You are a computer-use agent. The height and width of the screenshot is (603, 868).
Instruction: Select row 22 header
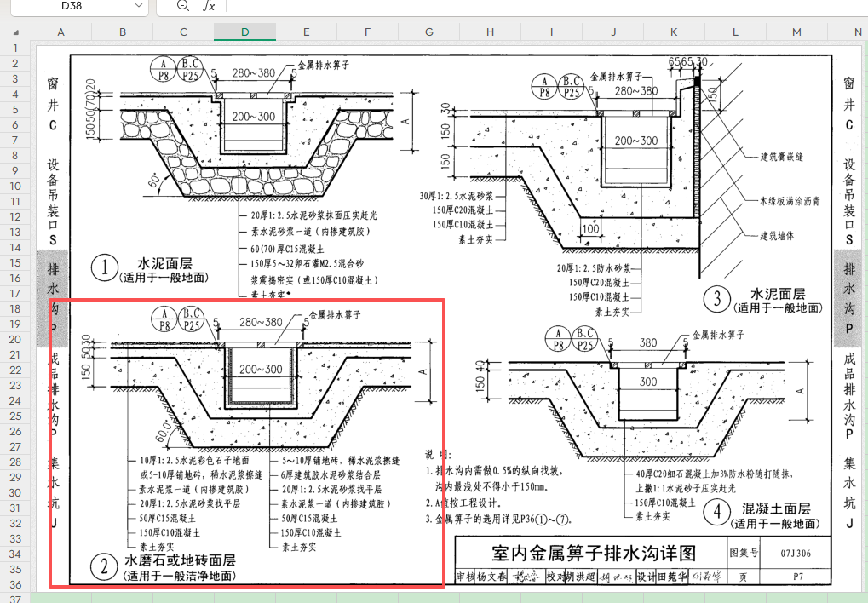[15, 370]
